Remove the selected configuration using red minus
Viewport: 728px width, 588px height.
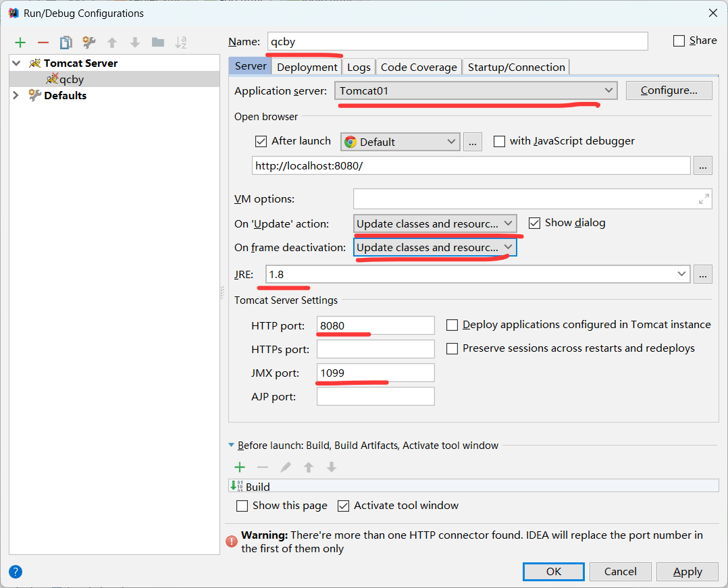click(43, 43)
